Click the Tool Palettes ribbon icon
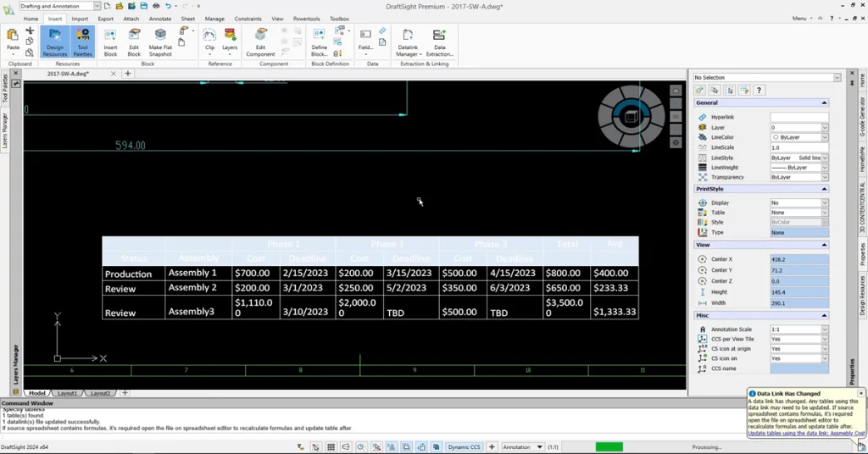 coord(83,41)
